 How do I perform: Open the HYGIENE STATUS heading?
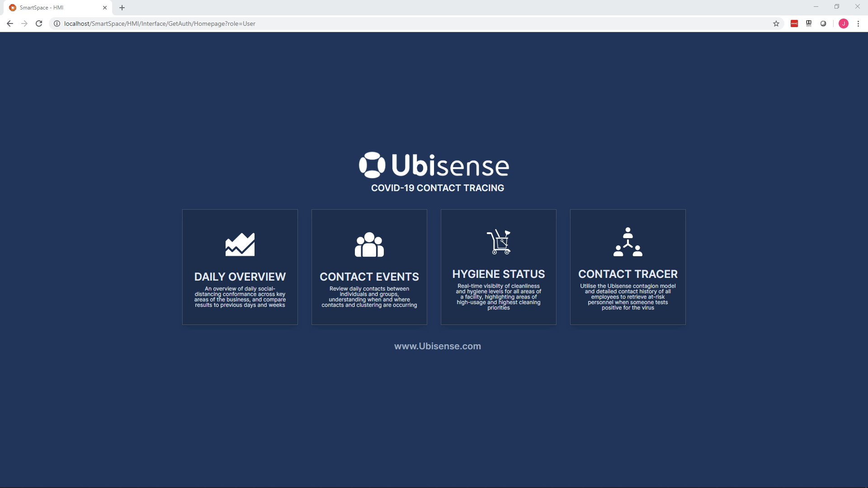point(499,274)
